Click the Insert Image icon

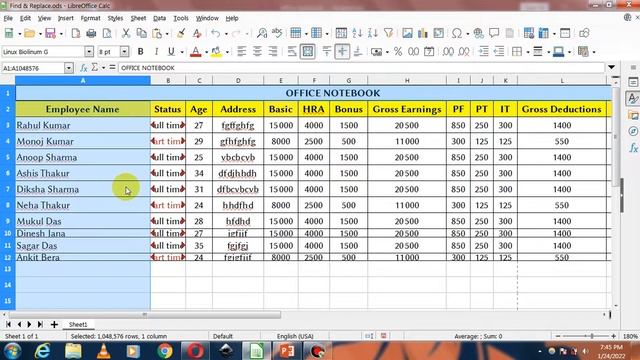tap(407, 33)
